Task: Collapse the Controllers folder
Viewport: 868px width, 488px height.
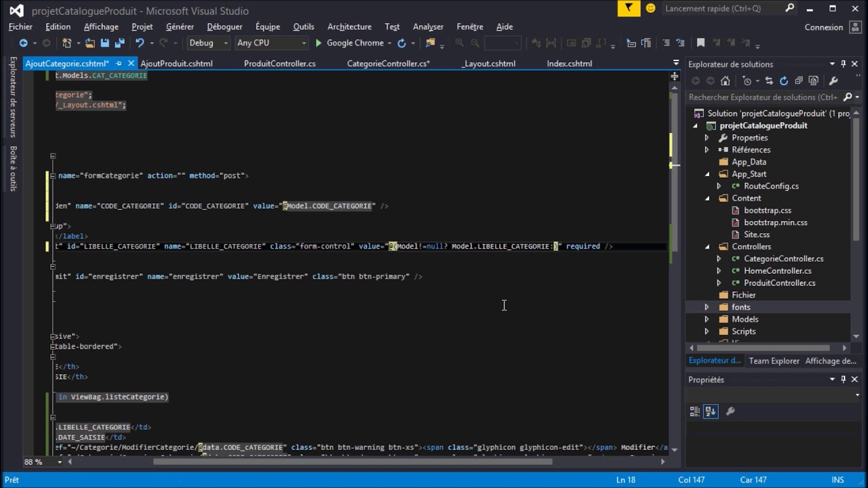Action: (707, 247)
